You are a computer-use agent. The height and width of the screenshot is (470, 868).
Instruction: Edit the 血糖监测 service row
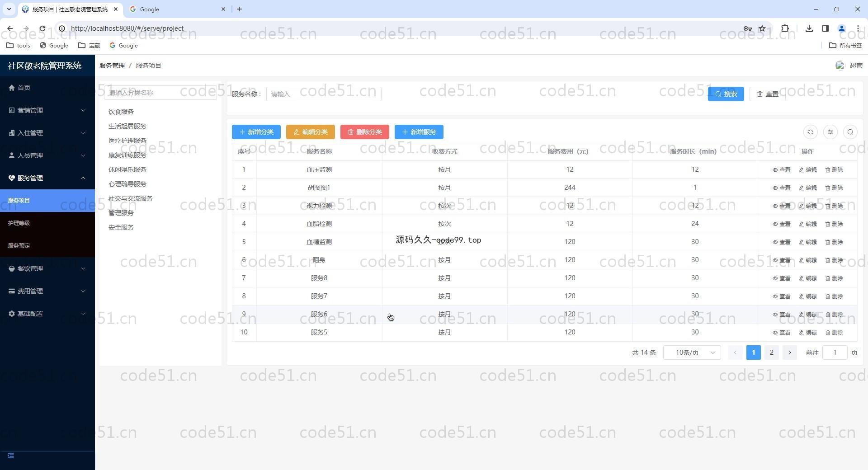[x=808, y=242]
